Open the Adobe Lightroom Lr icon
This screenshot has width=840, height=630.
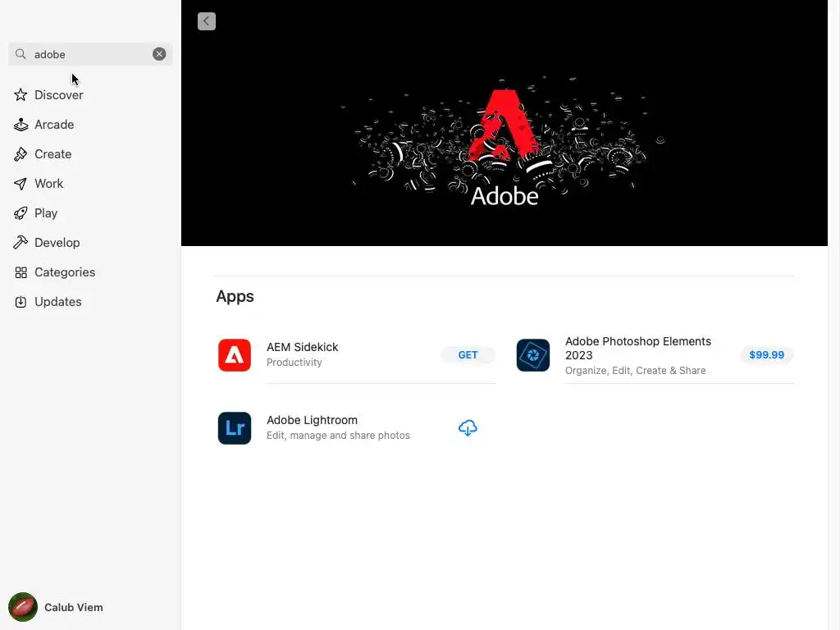coord(234,428)
